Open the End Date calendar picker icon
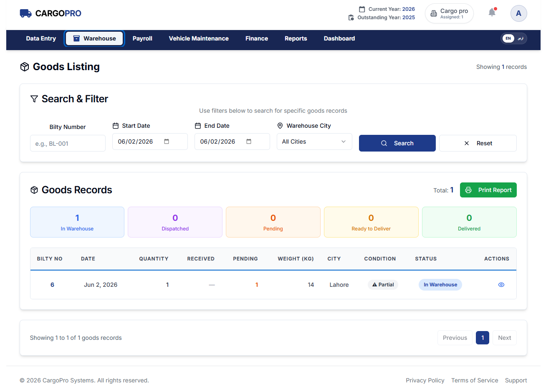 pos(249,142)
